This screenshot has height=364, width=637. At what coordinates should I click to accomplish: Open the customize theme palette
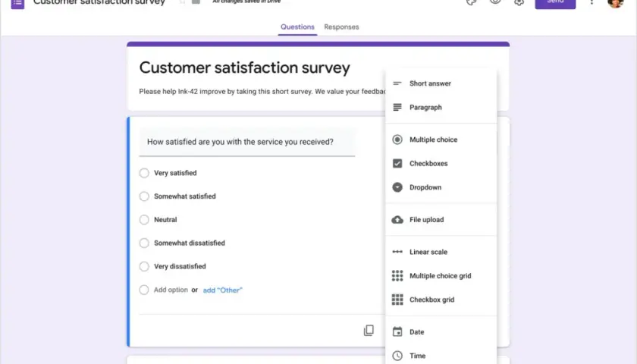click(471, 2)
